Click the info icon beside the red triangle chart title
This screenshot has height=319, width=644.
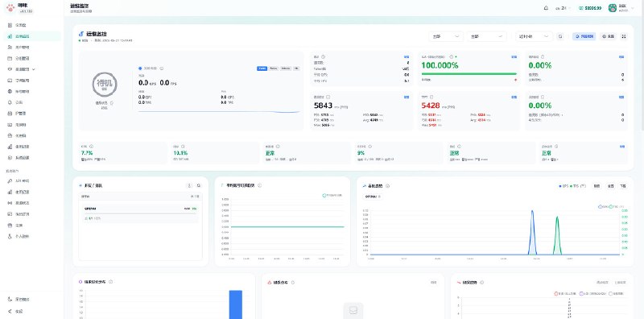point(293,283)
